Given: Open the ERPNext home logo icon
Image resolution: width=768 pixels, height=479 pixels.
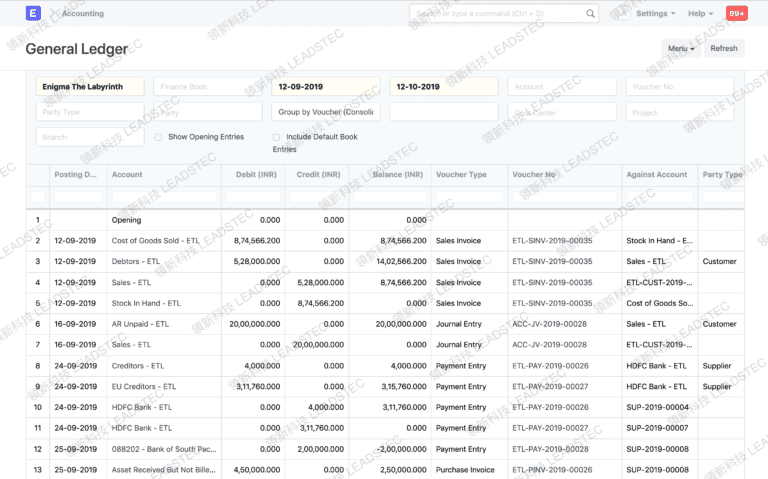Looking at the screenshot, I should 33,13.
